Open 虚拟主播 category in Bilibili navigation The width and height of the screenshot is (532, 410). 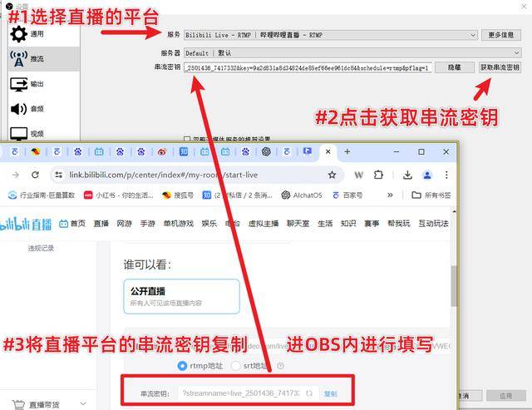pos(264,224)
